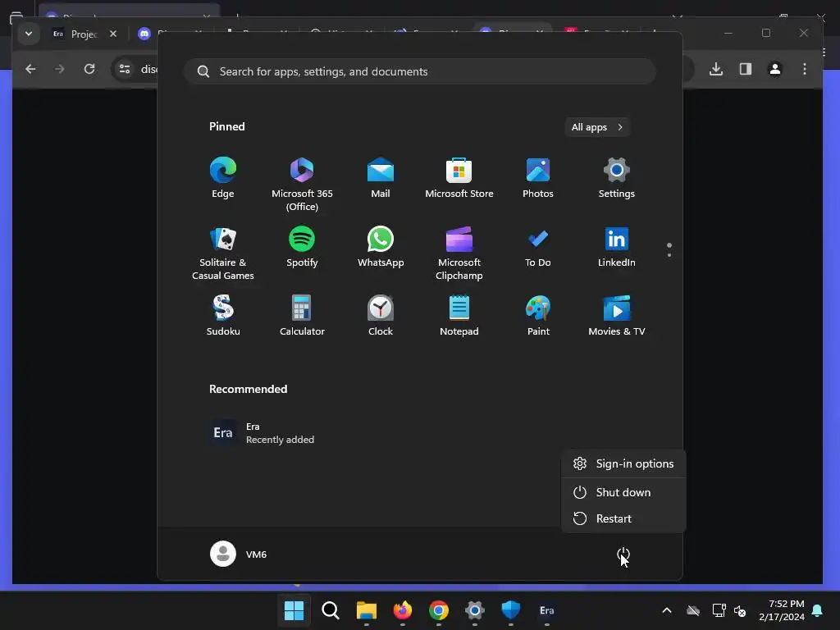Click Chrome's back arrow
840x630 pixels.
(x=30, y=69)
